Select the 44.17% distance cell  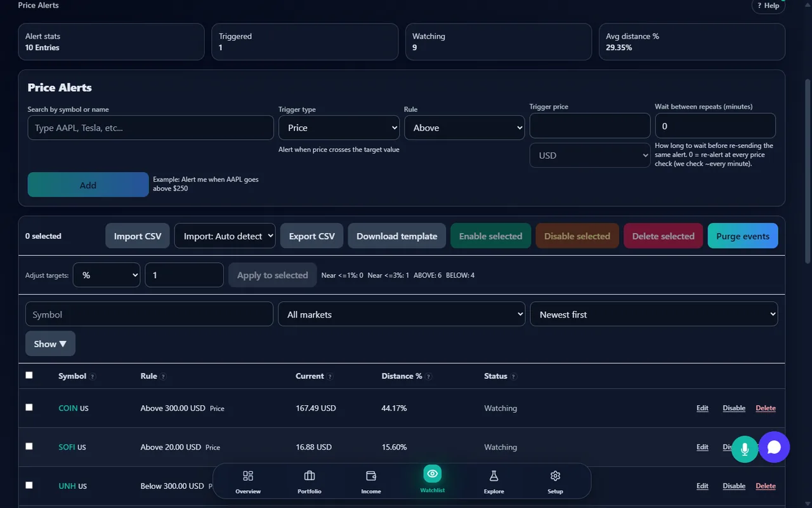coord(394,408)
